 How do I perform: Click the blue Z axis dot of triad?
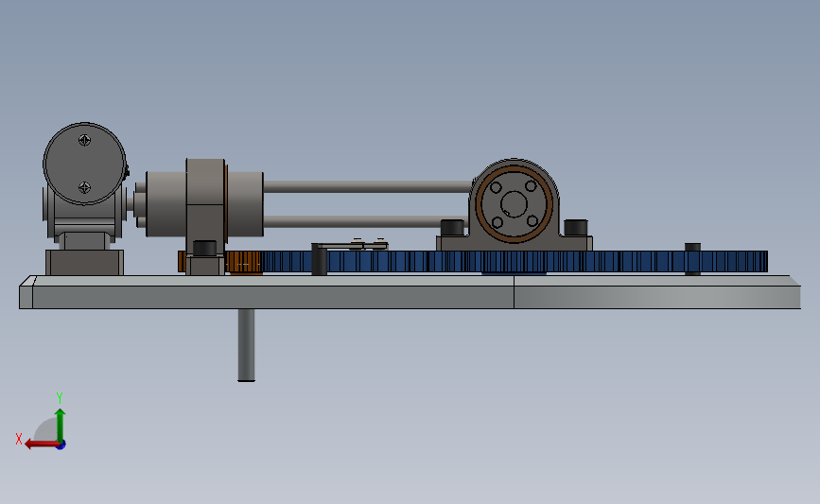coord(61,445)
